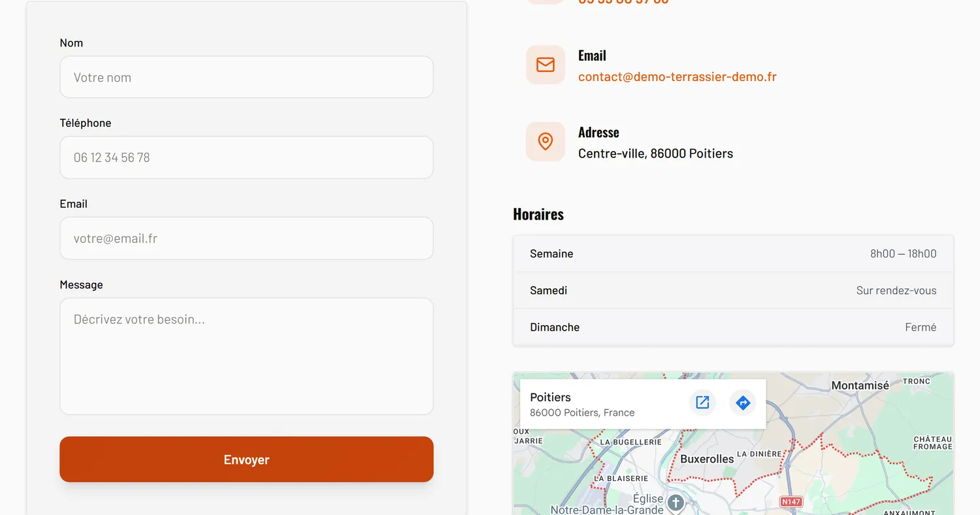Click the N147 road badge on map

[x=791, y=502]
